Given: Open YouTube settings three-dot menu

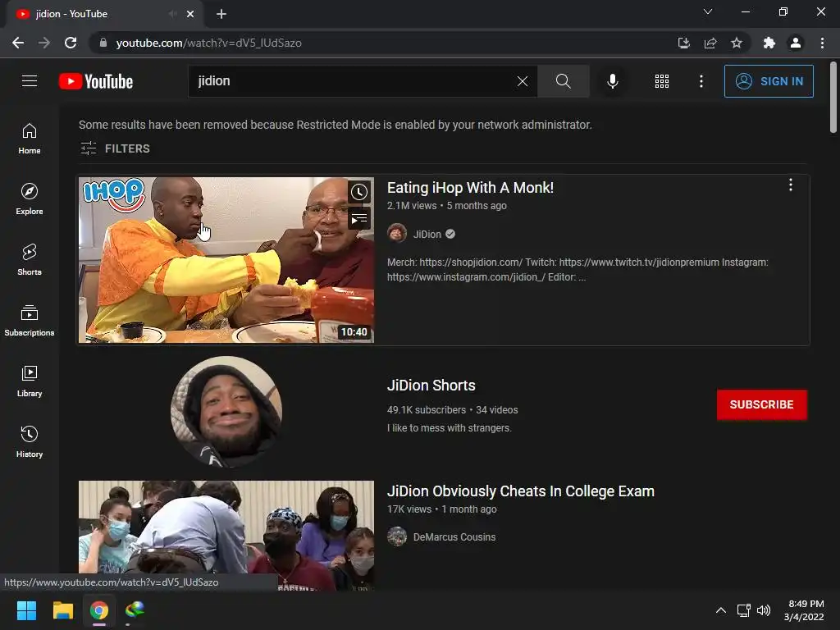Looking at the screenshot, I should coord(701,81).
